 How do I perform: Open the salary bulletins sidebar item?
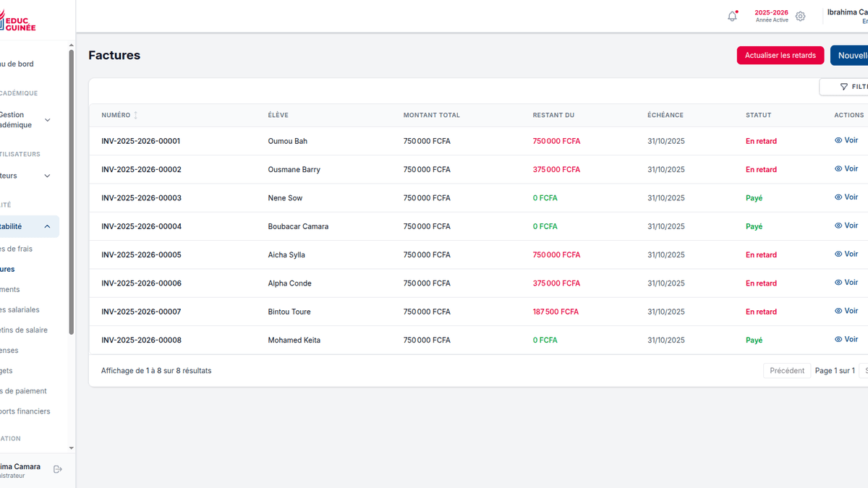pyautogui.click(x=24, y=330)
